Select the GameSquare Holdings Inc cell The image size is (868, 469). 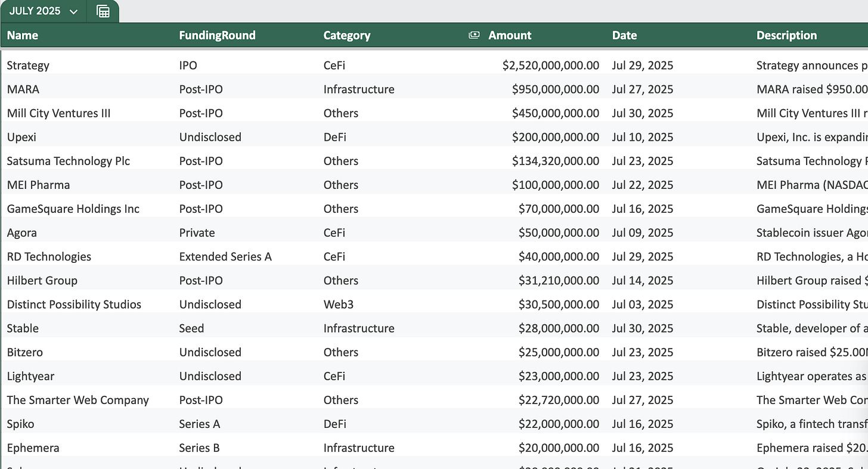point(73,209)
